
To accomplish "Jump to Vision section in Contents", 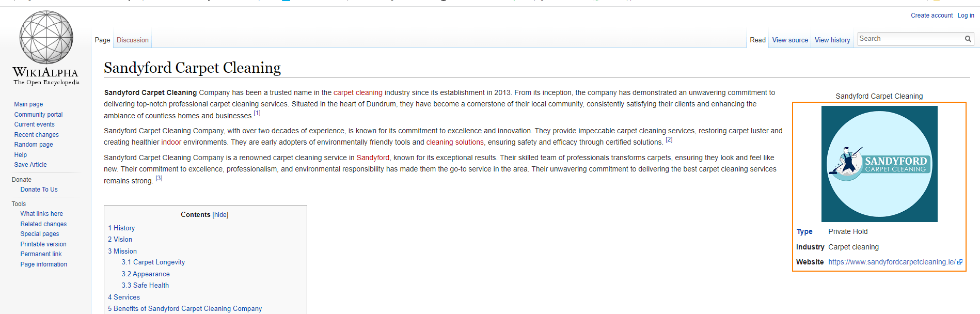I will click(120, 240).
